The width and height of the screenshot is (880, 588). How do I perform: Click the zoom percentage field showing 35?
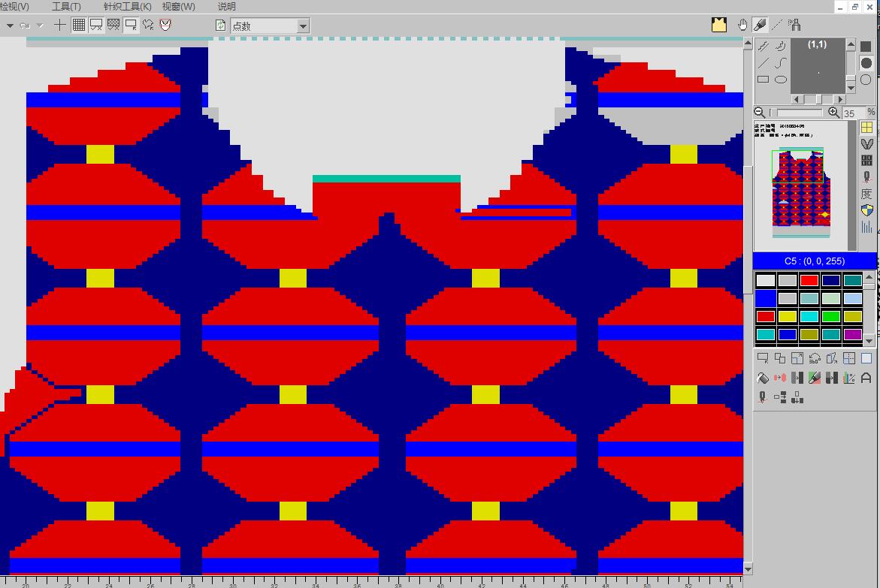coord(853,113)
